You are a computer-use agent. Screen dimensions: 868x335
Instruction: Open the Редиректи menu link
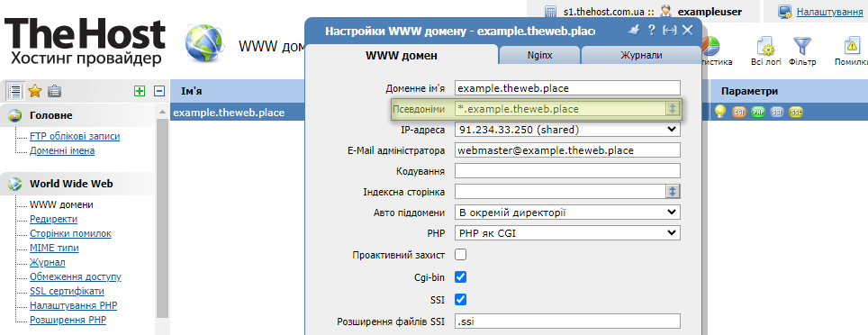[54, 219]
